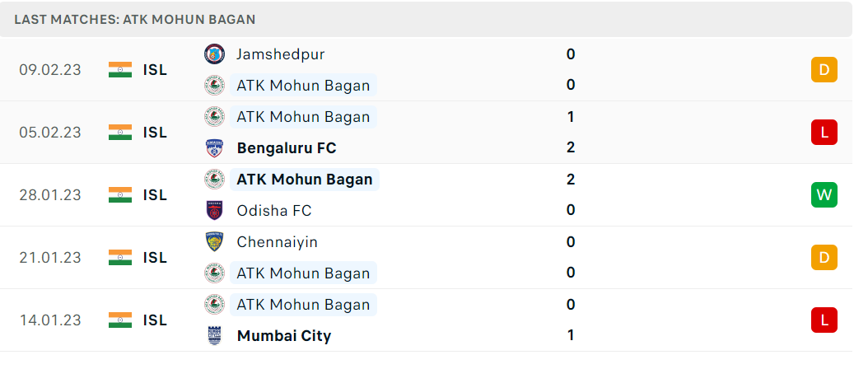The width and height of the screenshot is (868, 369).
Task: Click the red L badge for Bengaluru match
Action: click(824, 133)
